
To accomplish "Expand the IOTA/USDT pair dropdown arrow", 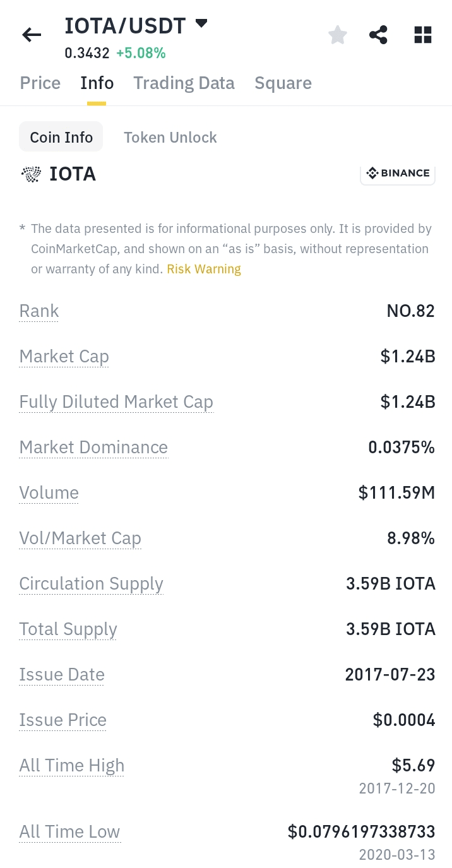I will [x=201, y=24].
